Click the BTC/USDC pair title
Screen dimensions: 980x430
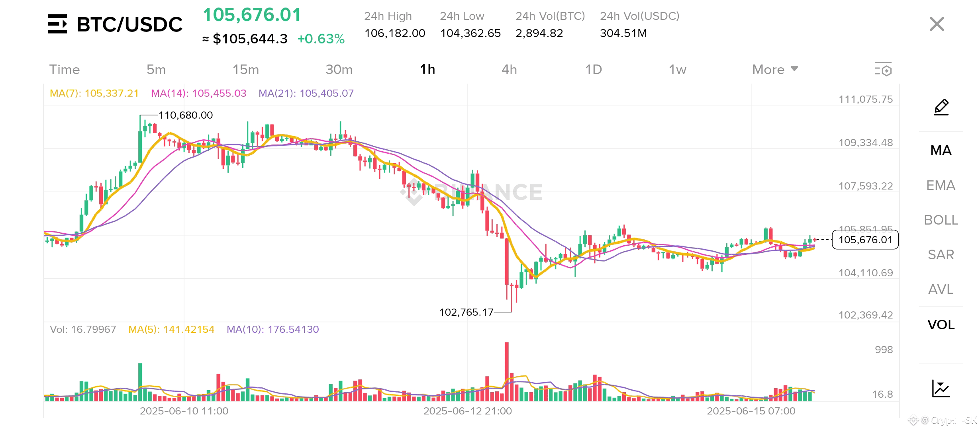pos(129,24)
